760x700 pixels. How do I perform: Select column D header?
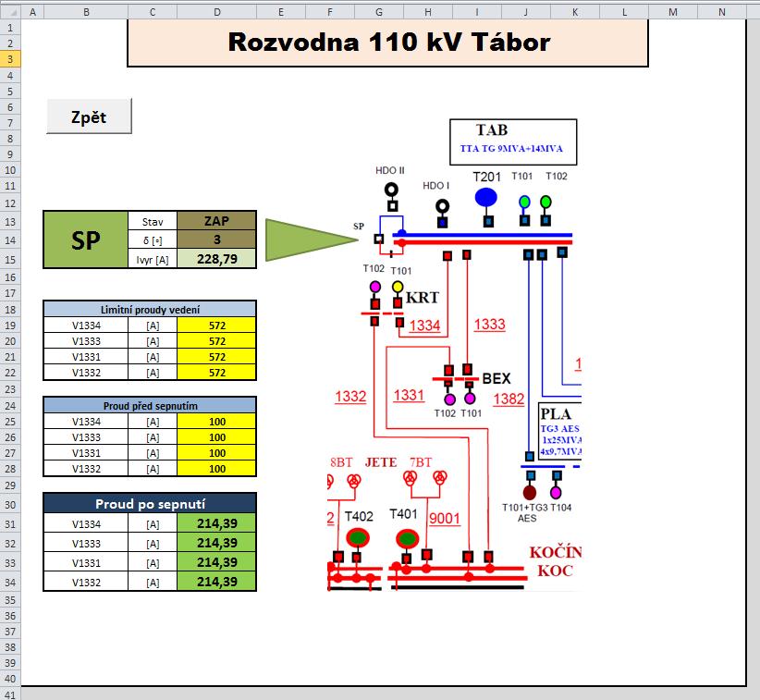click(x=216, y=12)
